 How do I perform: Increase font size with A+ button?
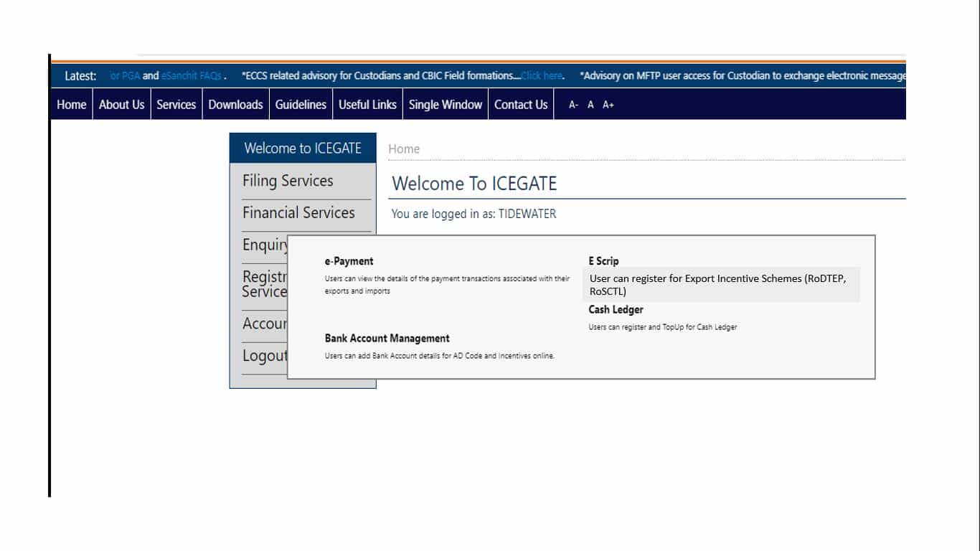[x=608, y=105]
